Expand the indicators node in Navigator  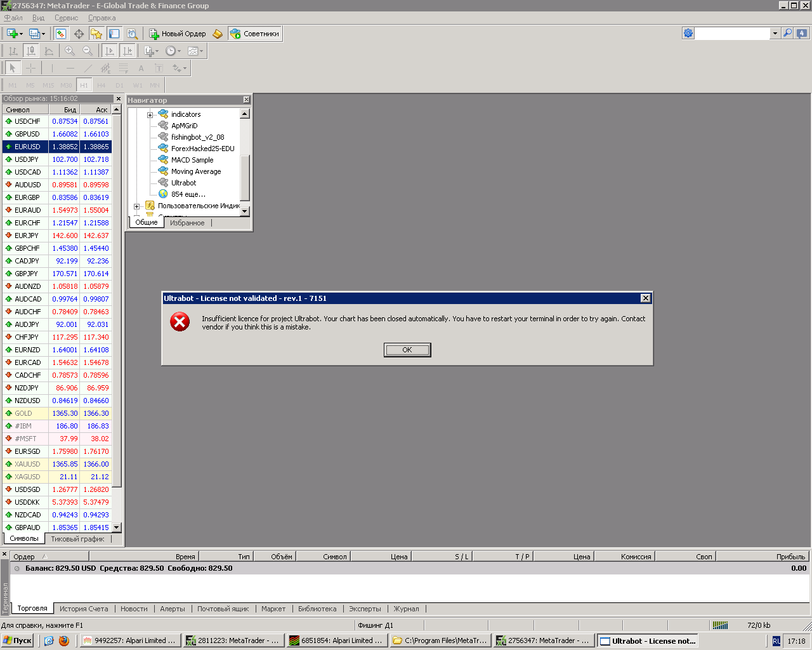150,115
